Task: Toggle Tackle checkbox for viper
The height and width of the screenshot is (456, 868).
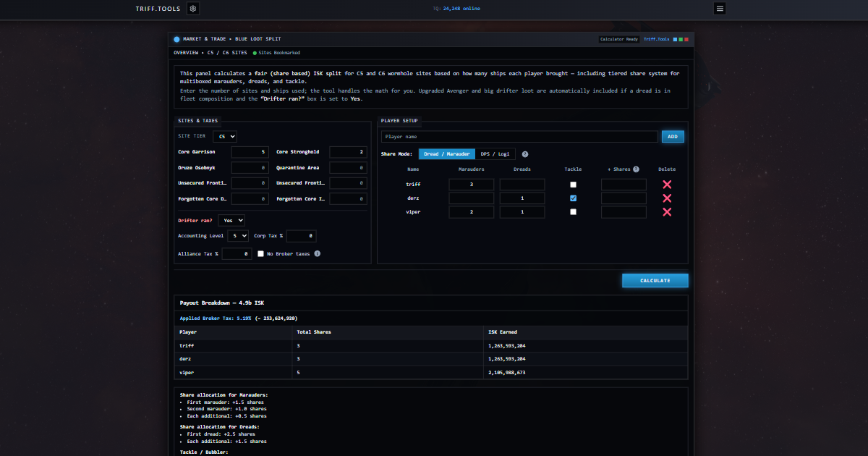Action: click(574, 212)
